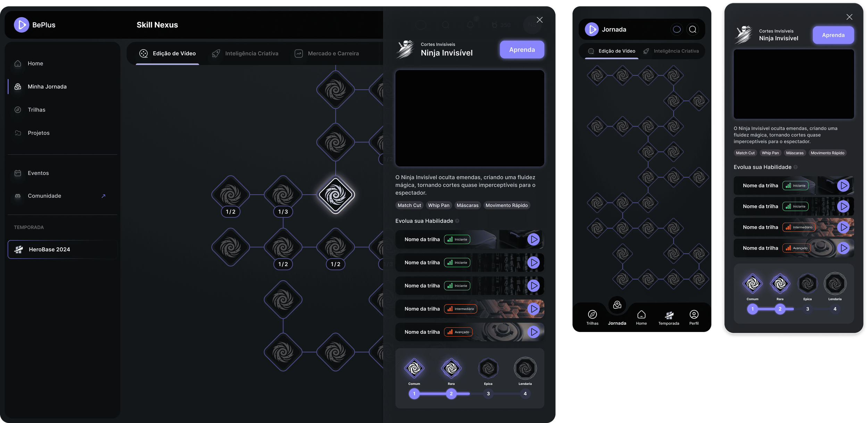Click Aprenda button in desktop panel
This screenshot has height=423, width=868.
pyautogui.click(x=522, y=50)
